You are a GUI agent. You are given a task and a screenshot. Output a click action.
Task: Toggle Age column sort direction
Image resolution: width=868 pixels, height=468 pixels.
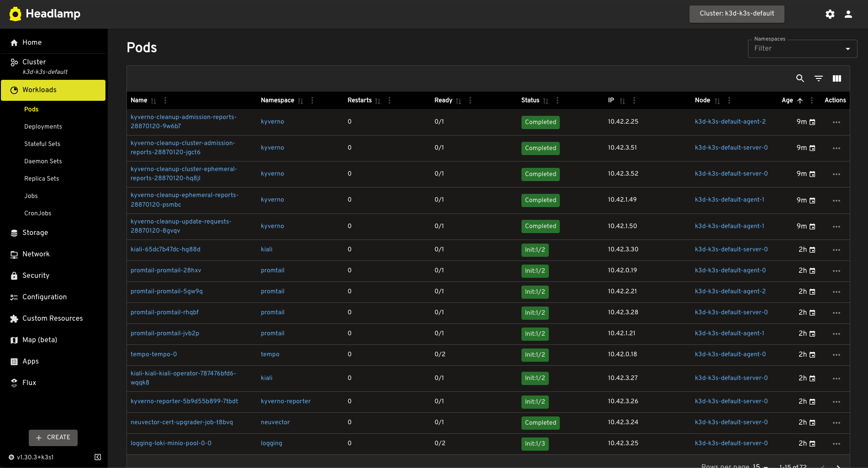click(x=800, y=101)
